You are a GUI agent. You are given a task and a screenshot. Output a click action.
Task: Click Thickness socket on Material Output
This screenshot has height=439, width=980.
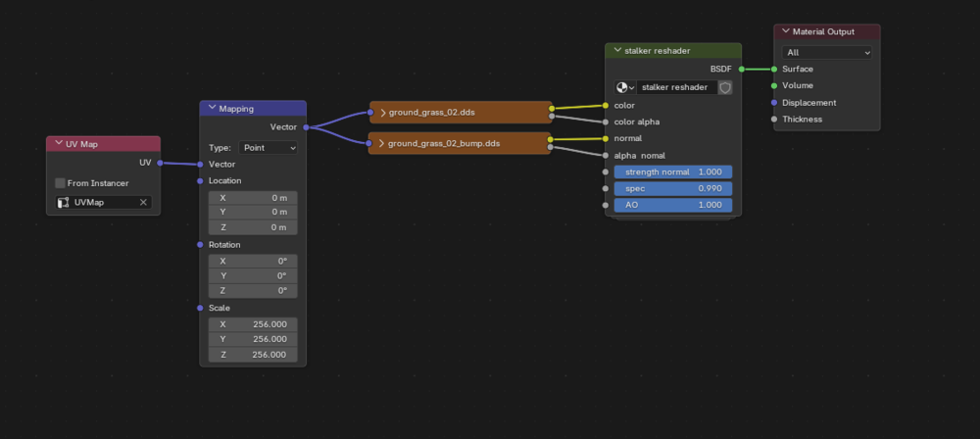click(x=774, y=119)
